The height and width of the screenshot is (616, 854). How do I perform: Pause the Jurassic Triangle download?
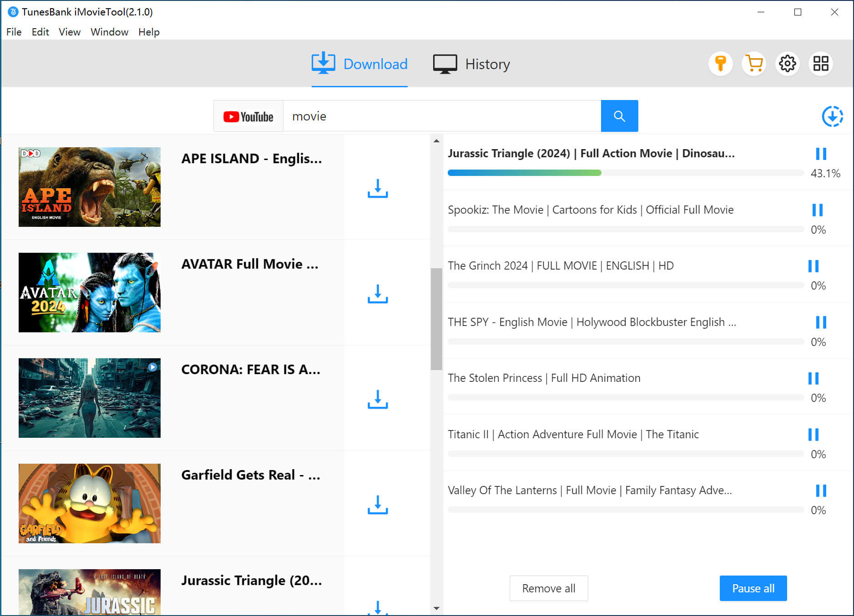[x=821, y=154]
